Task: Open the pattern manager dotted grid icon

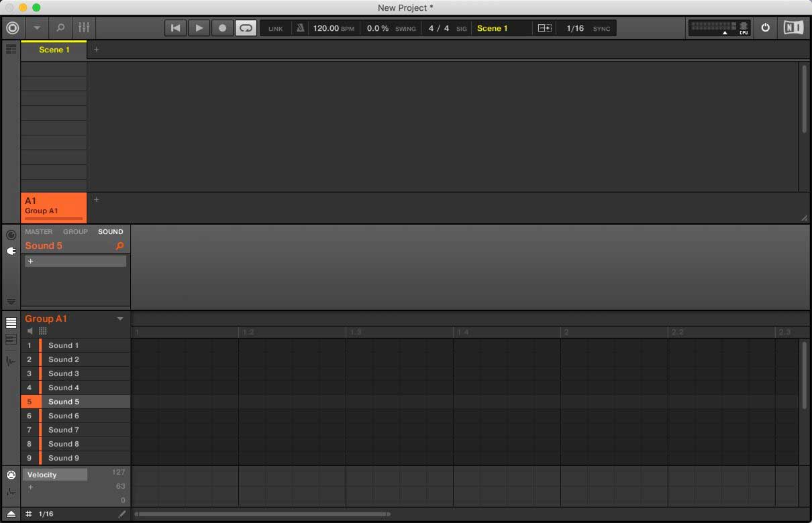Action: tap(43, 331)
